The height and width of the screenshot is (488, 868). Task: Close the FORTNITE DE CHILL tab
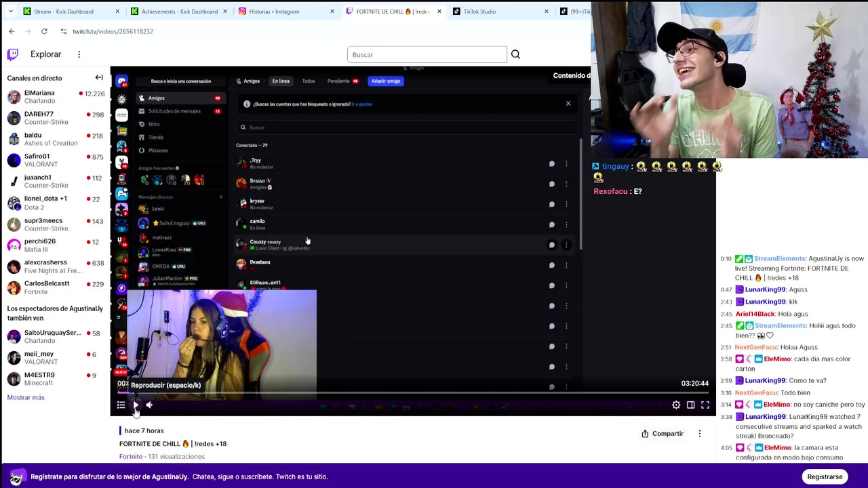click(439, 12)
